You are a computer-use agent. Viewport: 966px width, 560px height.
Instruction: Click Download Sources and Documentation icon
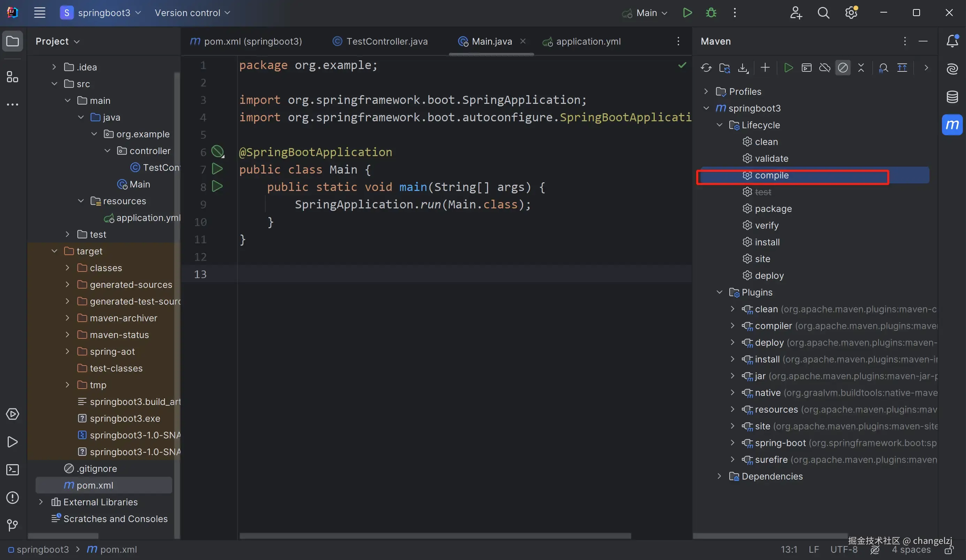(x=743, y=68)
